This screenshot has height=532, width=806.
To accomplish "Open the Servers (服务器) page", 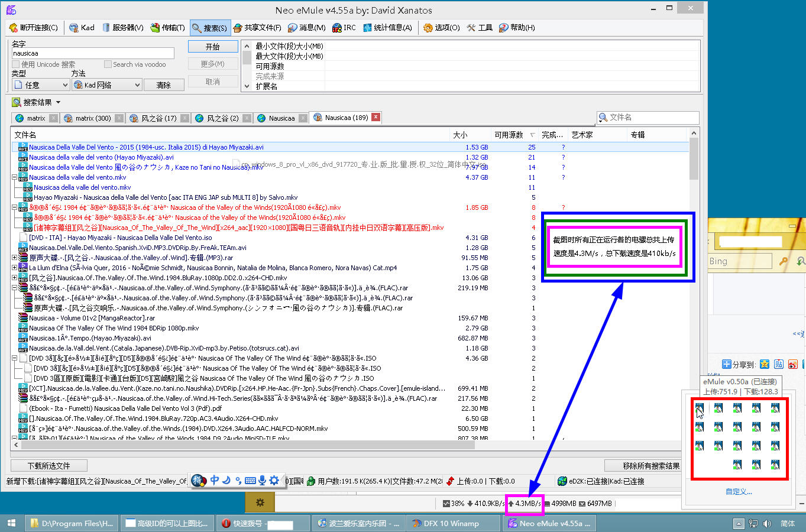I will click(122, 28).
